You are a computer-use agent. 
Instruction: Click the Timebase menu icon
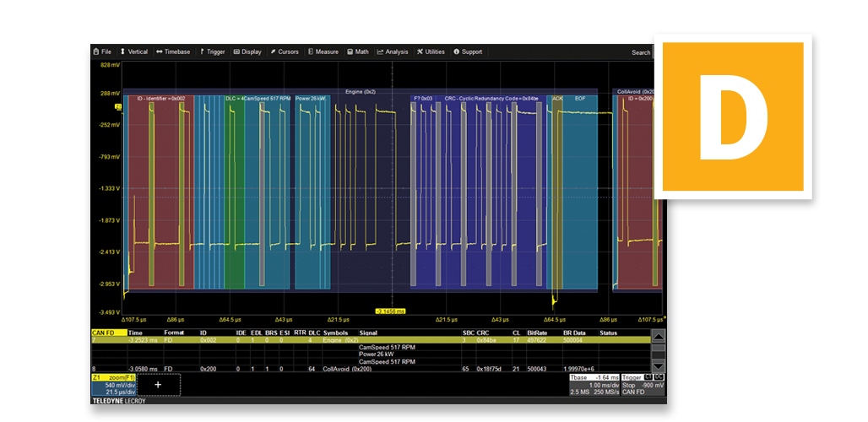click(160, 51)
